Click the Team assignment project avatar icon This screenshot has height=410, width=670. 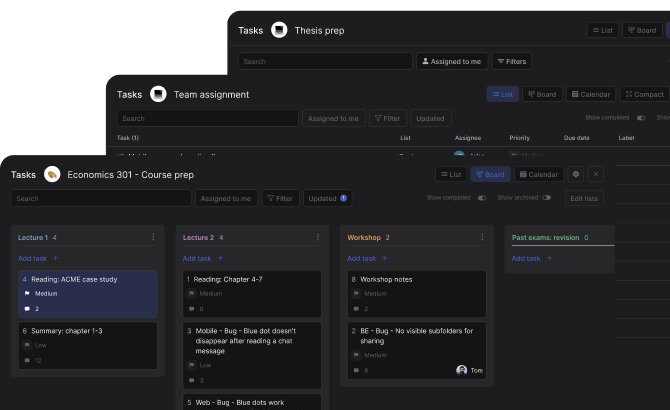[158, 94]
